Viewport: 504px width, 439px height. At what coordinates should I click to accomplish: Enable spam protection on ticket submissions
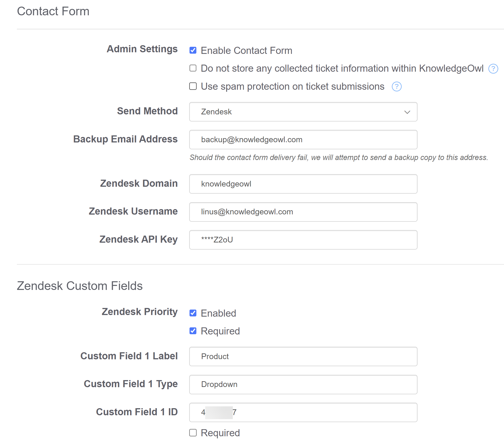pos(193,86)
